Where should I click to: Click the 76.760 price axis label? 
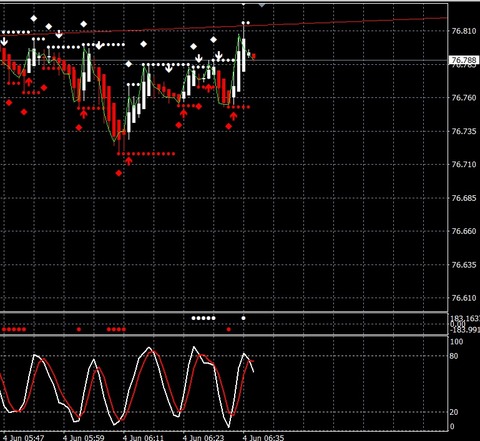pyautogui.click(x=464, y=98)
